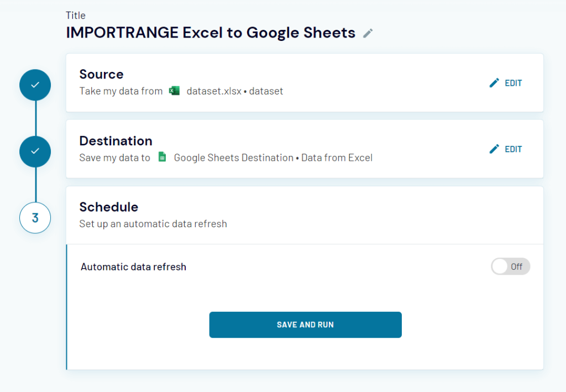Edit the Source settings
Image resolution: width=566 pixels, height=392 pixels.
click(506, 83)
